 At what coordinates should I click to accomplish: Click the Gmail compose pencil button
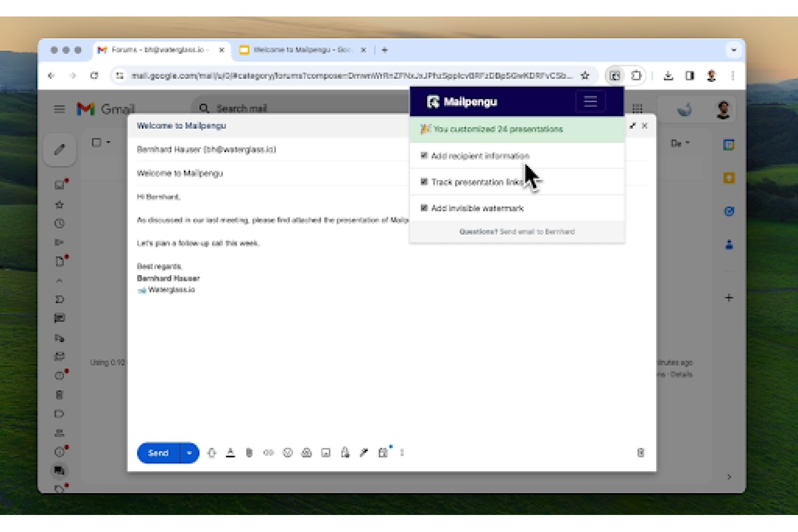[60, 149]
